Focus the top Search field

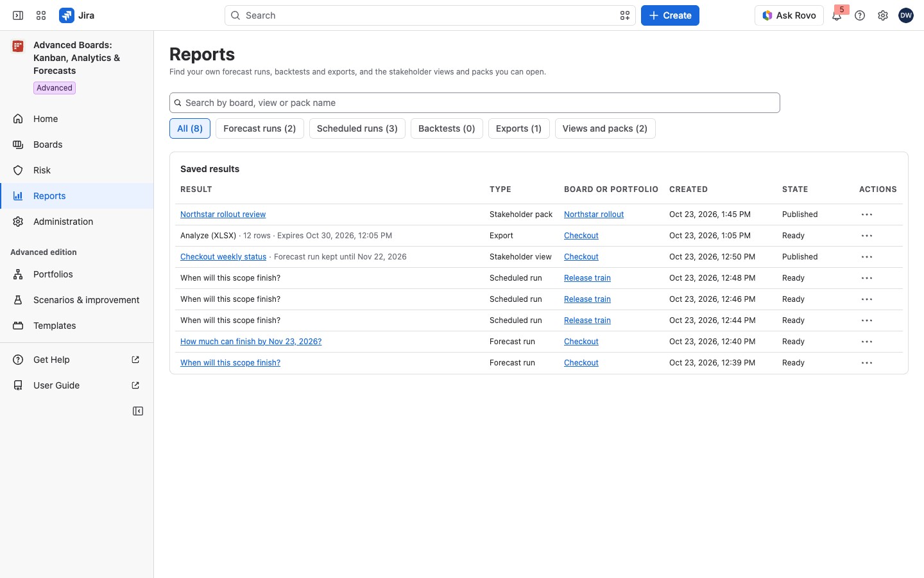[430, 15]
